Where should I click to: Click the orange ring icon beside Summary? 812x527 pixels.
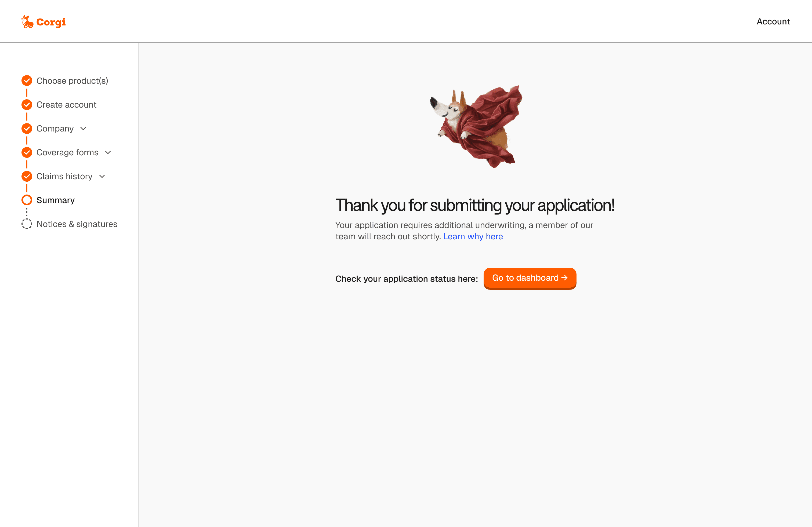(27, 200)
